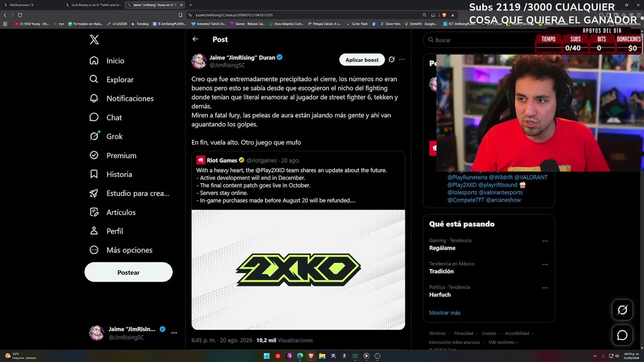Open the account menu dots beside JimRisingSC
Image resolution: width=644 pixels, height=362 pixels.
pos(174,333)
